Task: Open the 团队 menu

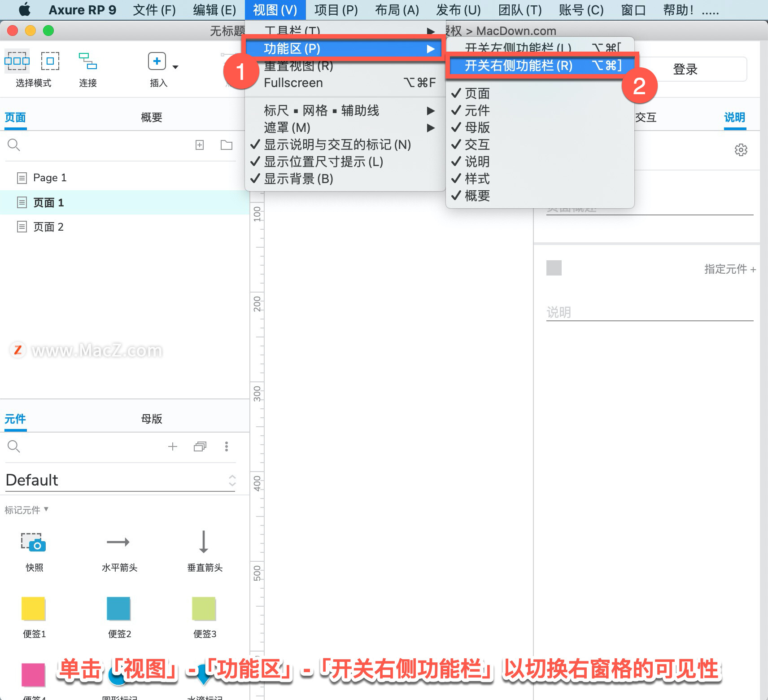Action: click(520, 9)
